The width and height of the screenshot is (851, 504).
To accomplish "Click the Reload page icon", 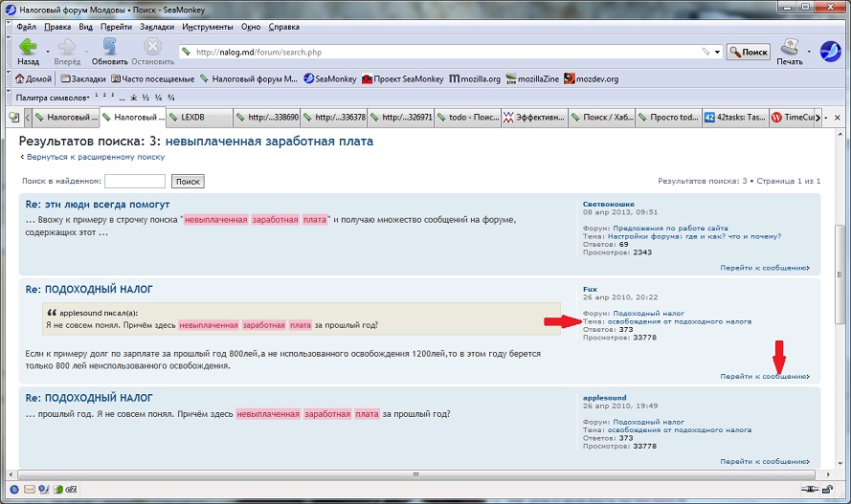I will tap(110, 47).
